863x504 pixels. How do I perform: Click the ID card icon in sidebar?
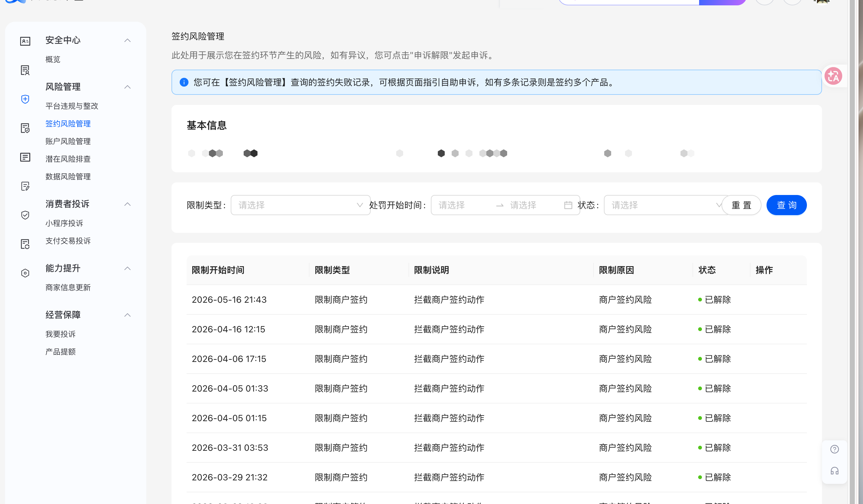tap(25, 41)
